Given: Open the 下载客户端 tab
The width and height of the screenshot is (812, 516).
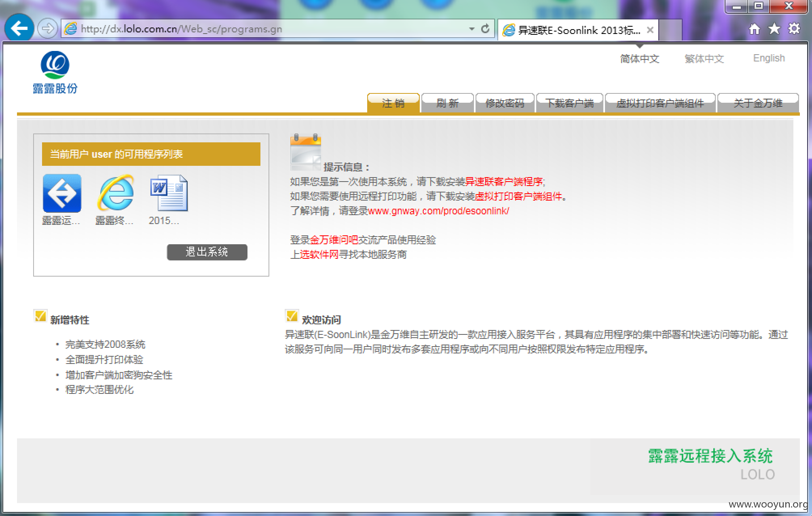Looking at the screenshot, I should tap(569, 103).
